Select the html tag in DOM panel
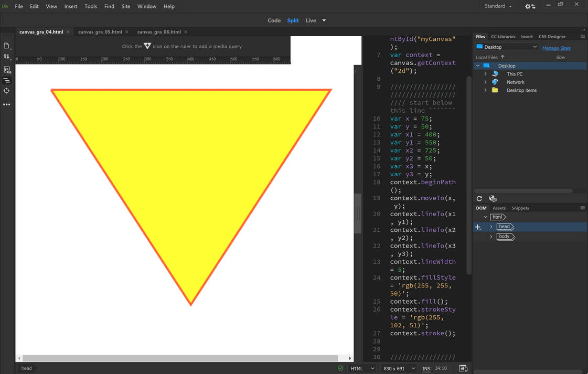588x374 pixels. click(498, 217)
